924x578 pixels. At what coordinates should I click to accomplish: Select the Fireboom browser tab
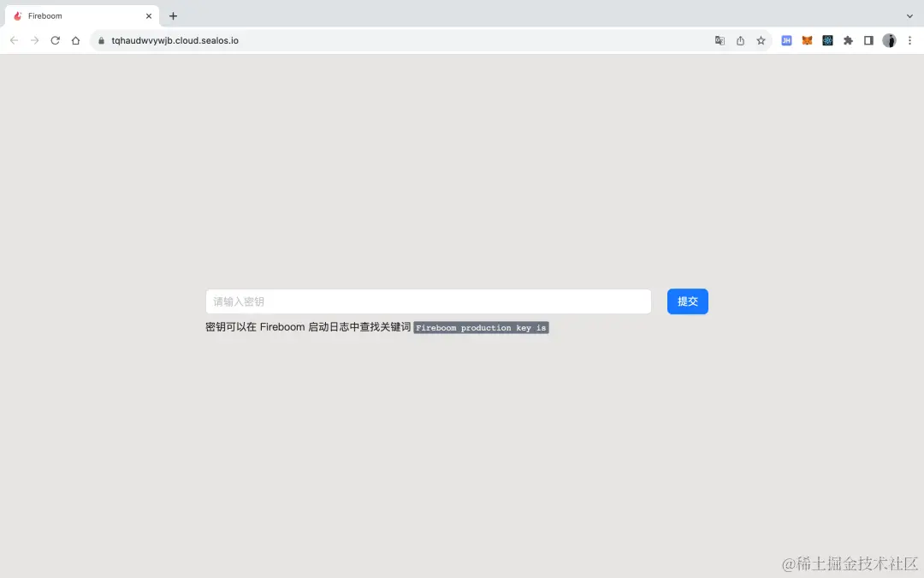coord(82,16)
